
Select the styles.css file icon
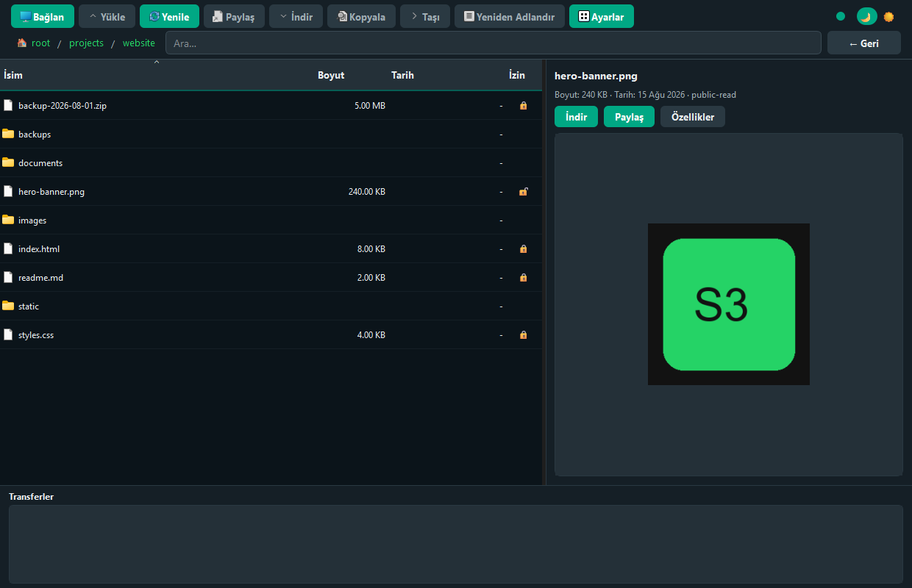[x=8, y=334]
